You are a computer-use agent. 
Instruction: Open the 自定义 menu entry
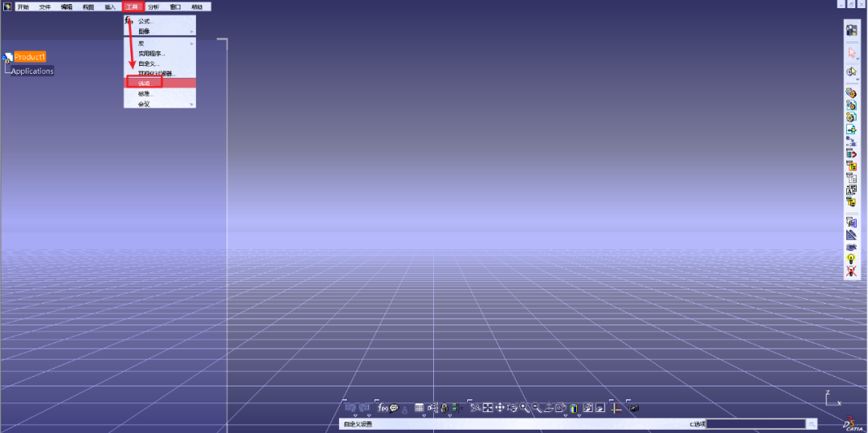point(159,63)
